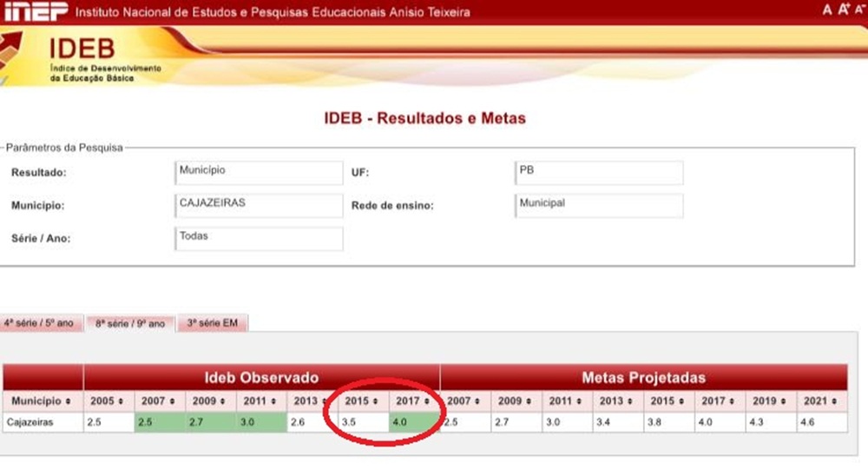Click the IDEB logo banner
The width and height of the screenshot is (868, 470).
[82, 56]
